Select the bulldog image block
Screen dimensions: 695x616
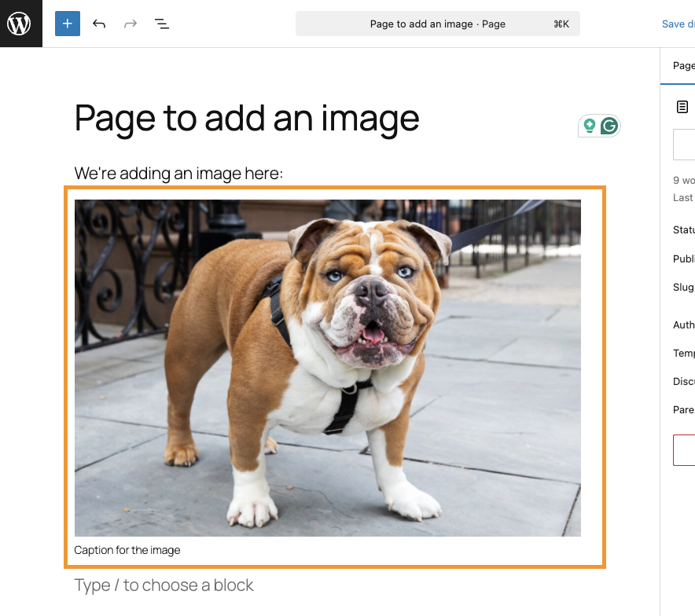pos(327,367)
